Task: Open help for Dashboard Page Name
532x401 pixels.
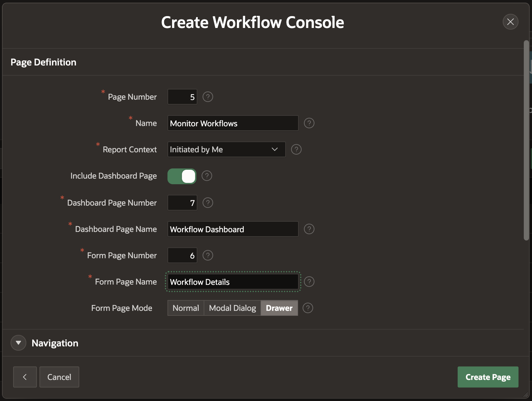Action: click(x=309, y=229)
